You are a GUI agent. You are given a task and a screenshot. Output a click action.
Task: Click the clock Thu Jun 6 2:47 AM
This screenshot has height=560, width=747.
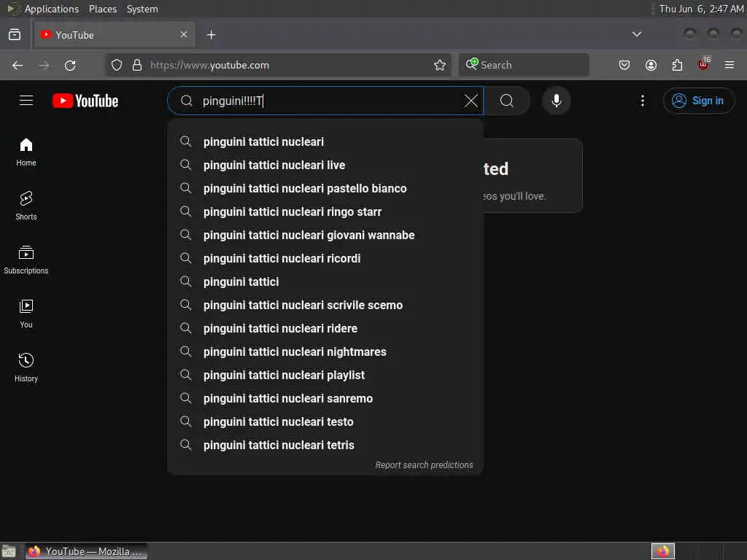(x=701, y=9)
